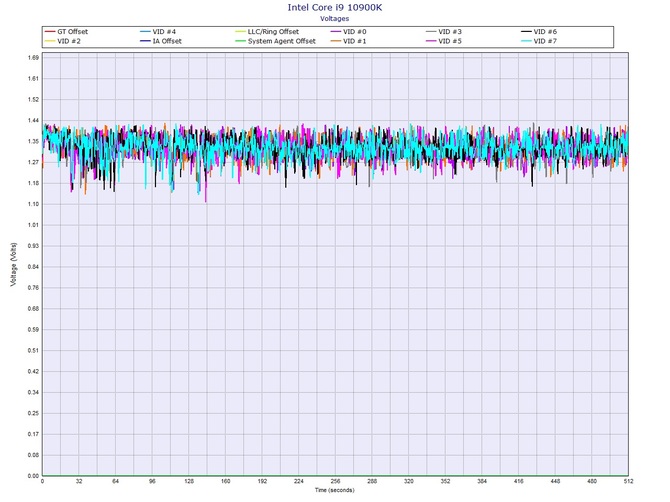This screenshot has height=502, width=670.
Task: Click the VID #5 legend entry
Action: (444, 41)
